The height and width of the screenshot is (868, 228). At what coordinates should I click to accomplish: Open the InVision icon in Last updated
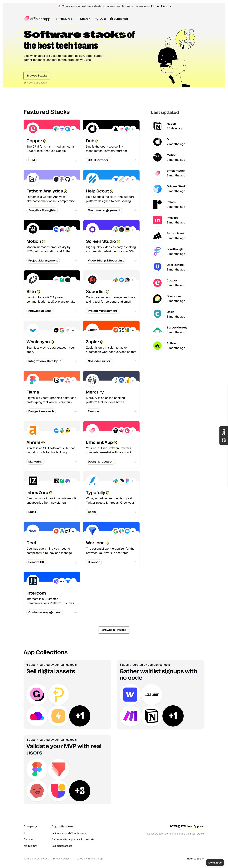[157, 220]
